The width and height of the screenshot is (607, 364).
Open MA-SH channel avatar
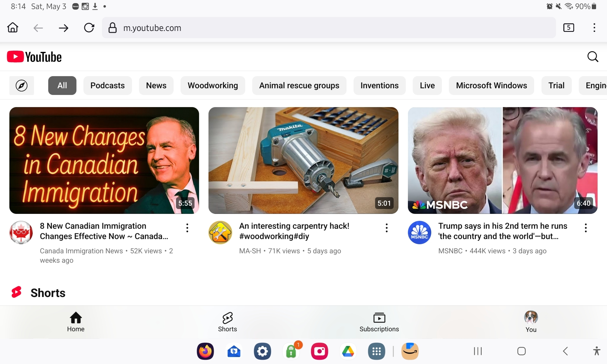click(220, 233)
